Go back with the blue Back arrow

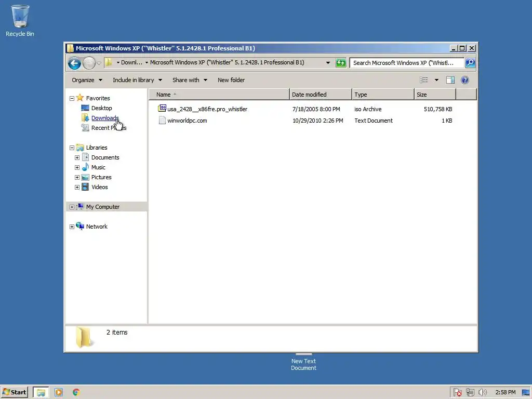coord(74,63)
